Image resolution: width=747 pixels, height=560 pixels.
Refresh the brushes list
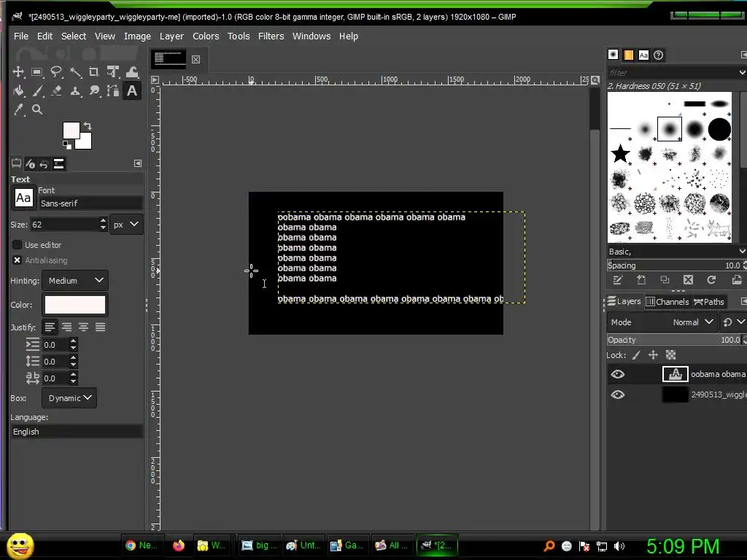click(x=711, y=280)
